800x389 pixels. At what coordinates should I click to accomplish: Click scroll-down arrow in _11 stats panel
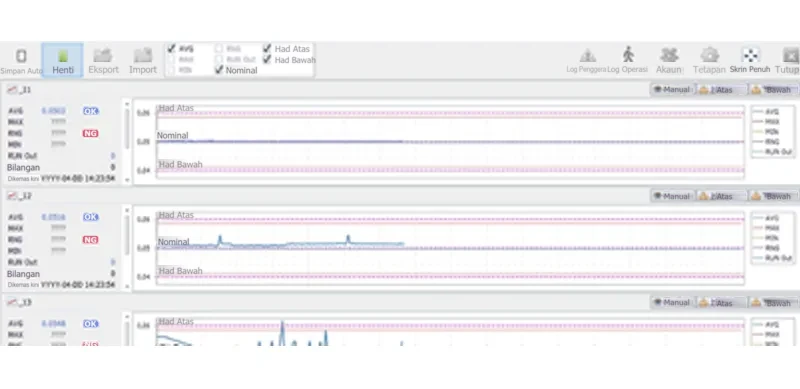point(128,180)
